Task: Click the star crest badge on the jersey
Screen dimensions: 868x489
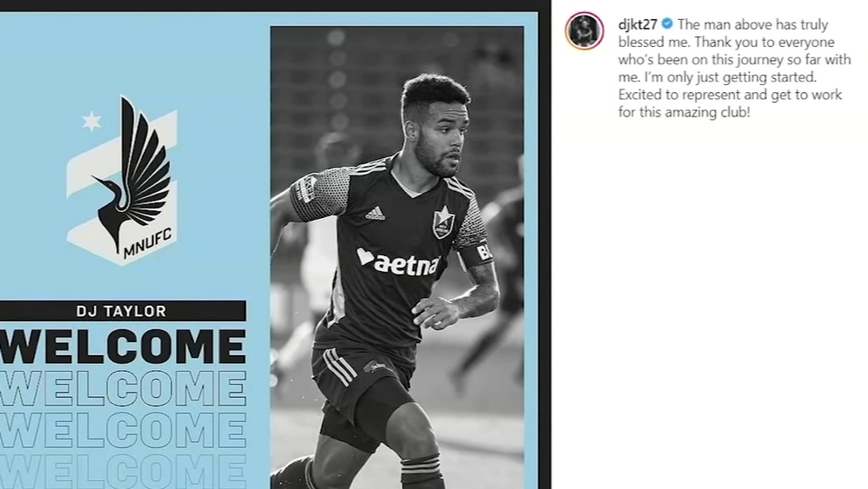Action: click(443, 222)
